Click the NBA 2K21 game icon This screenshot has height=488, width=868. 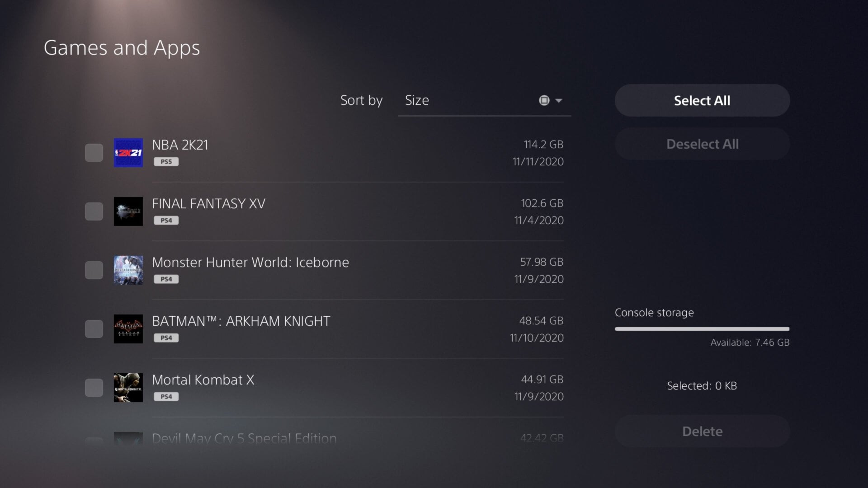(x=128, y=153)
